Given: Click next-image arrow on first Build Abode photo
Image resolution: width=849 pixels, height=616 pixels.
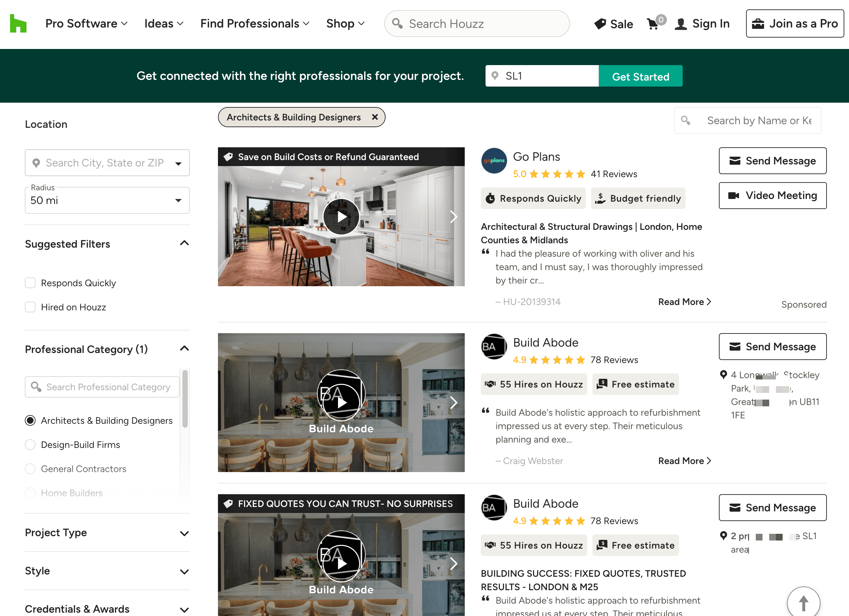Looking at the screenshot, I should click(453, 403).
